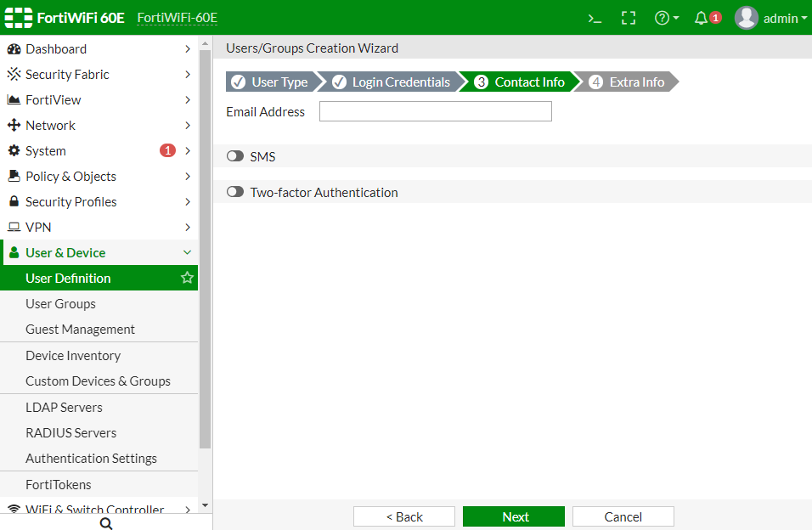Open Authentication Settings menu item
The image size is (812, 530).
(99, 458)
